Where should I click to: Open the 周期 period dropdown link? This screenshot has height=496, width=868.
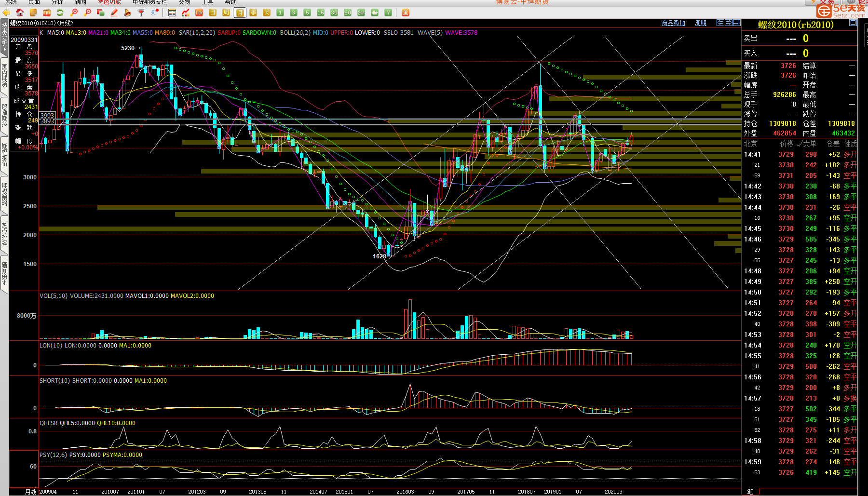[x=700, y=23]
